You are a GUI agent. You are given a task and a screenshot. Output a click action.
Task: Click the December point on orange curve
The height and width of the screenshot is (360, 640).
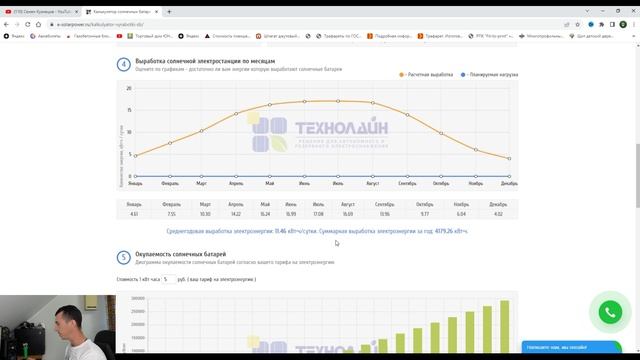[x=509, y=158]
